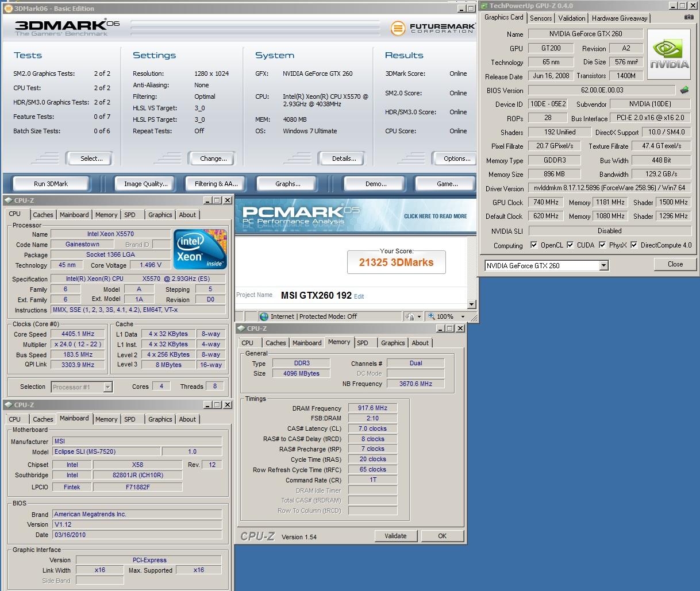The width and height of the screenshot is (700, 591).
Task: Open Image Quality... in 3DMark06
Action: click(x=146, y=184)
